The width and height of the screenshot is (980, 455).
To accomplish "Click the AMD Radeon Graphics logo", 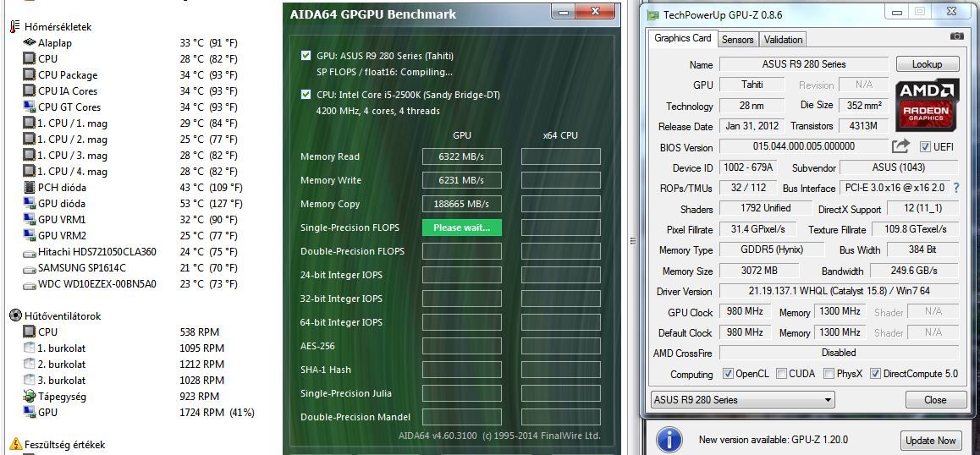I will point(928,105).
